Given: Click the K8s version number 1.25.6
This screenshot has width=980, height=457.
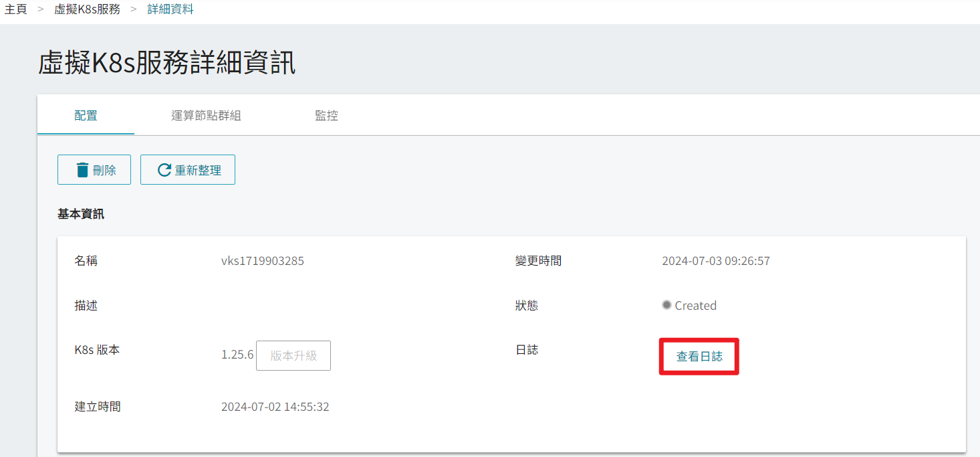Looking at the screenshot, I should (x=237, y=355).
